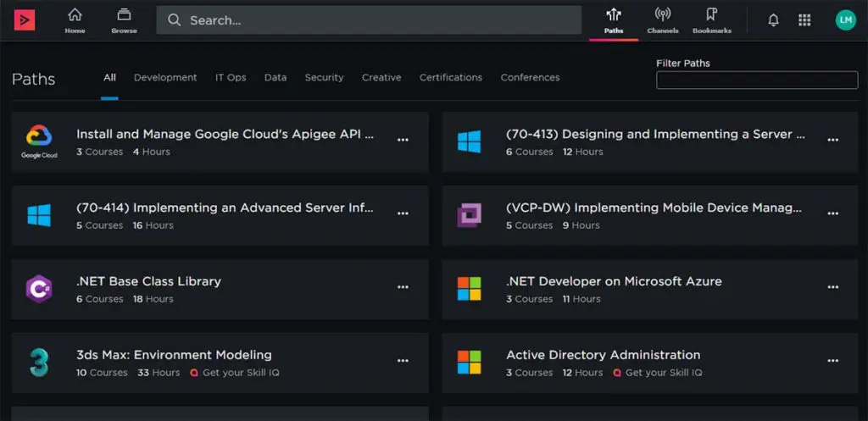Image resolution: width=868 pixels, height=421 pixels.
Task: Open more options for 70-413 path
Action: coord(833,140)
